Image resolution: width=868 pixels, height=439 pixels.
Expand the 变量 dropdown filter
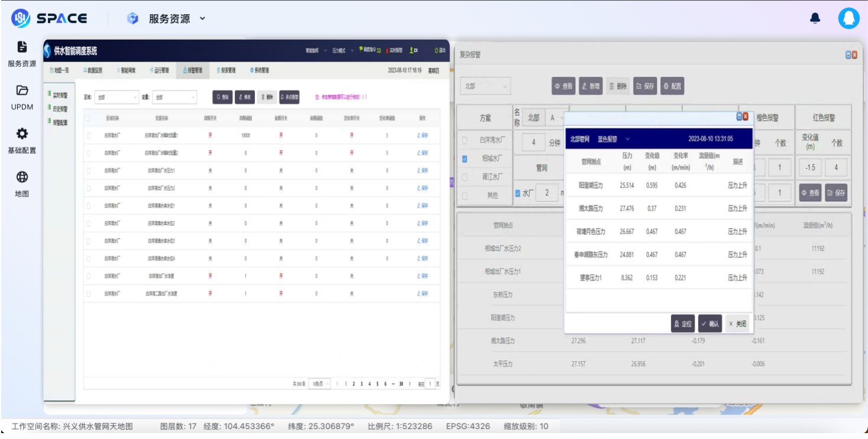point(174,97)
